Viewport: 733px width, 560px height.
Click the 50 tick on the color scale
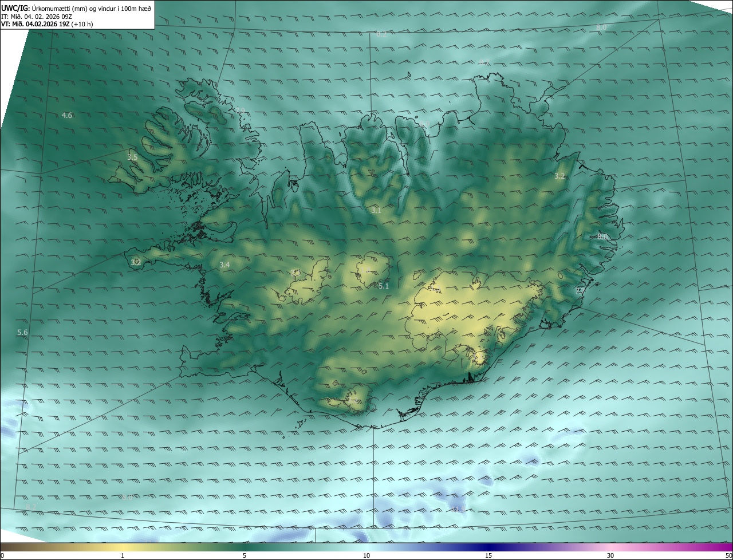click(728, 555)
